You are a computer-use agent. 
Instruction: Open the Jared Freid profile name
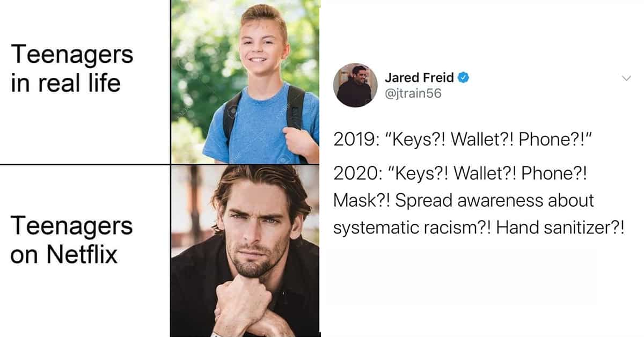coord(419,78)
